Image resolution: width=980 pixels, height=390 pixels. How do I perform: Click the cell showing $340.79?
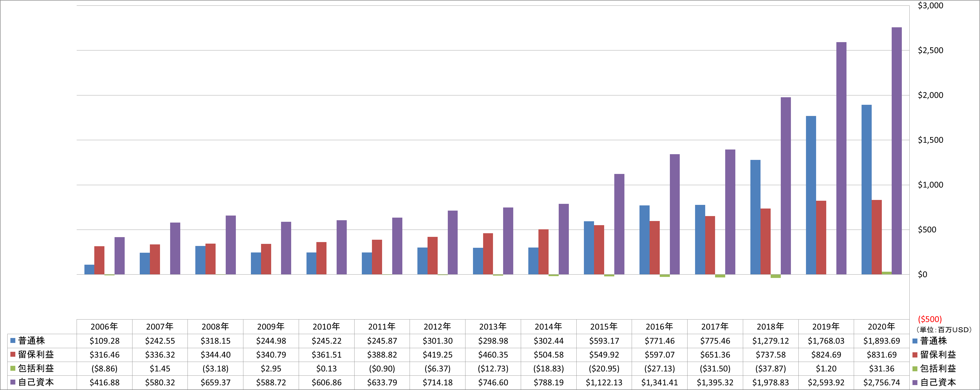(271, 355)
